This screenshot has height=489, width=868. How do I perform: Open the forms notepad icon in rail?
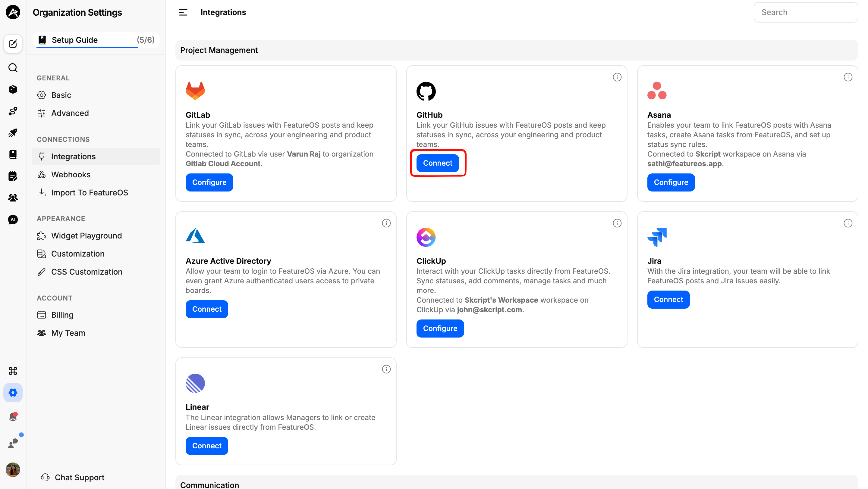(x=13, y=176)
